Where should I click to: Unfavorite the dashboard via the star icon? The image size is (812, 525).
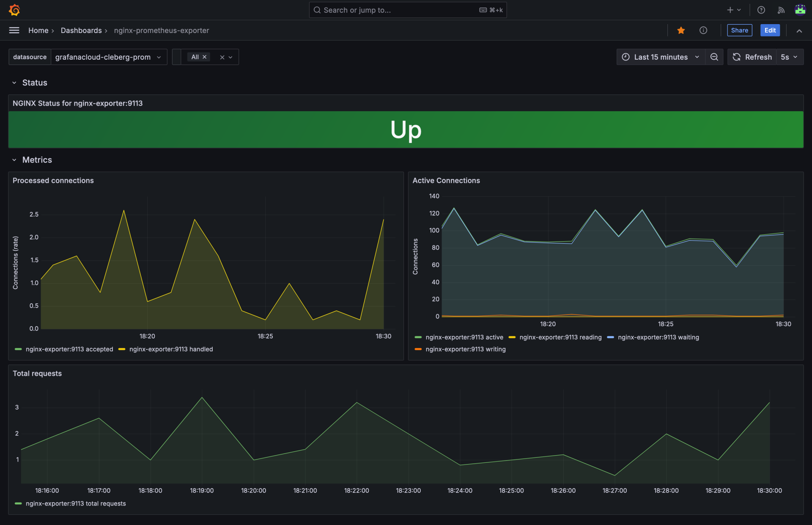point(680,30)
